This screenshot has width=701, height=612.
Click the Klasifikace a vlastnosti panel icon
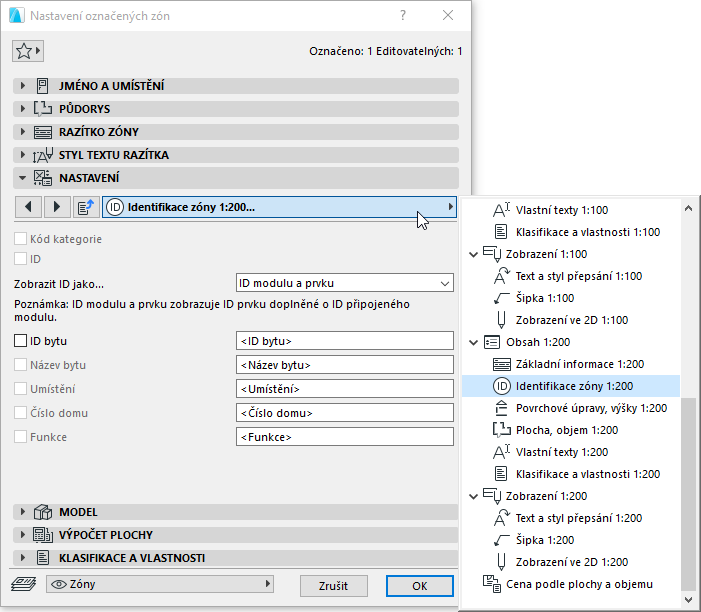tap(42, 558)
